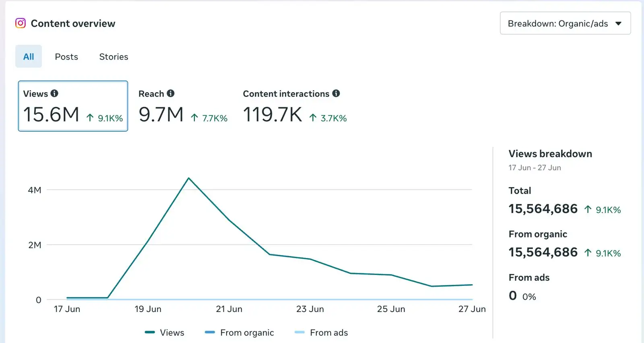Open the Views info tooltip icon
This screenshot has width=644, height=343.
(x=54, y=93)
